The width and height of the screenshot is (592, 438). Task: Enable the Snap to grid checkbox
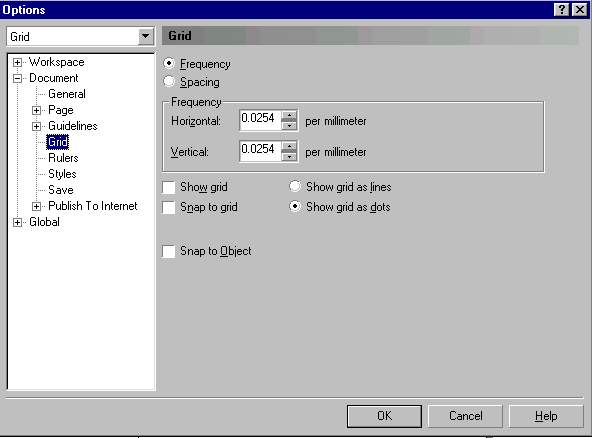(x=168, y=207)
